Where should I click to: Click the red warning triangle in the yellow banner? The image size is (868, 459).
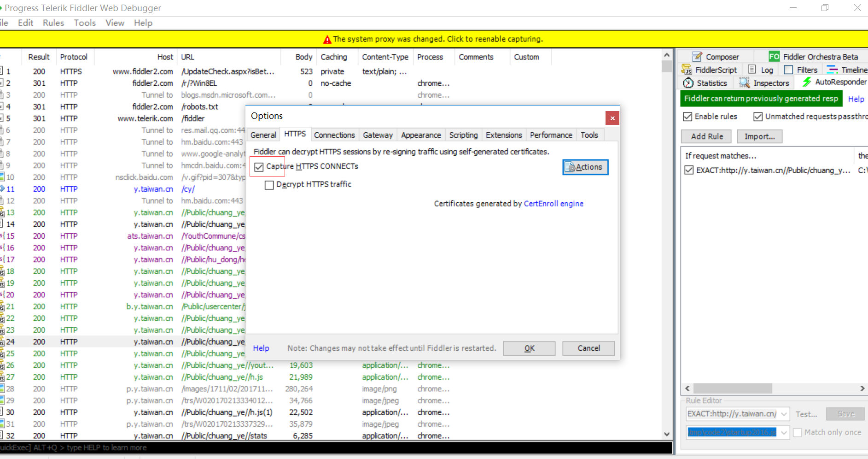(327, 40)
